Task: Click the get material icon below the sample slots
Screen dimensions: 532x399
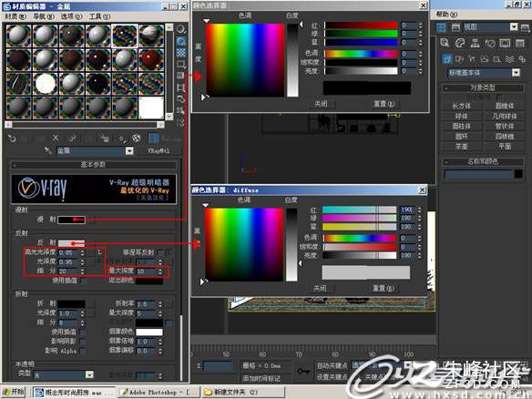Action: pos(12,138)
